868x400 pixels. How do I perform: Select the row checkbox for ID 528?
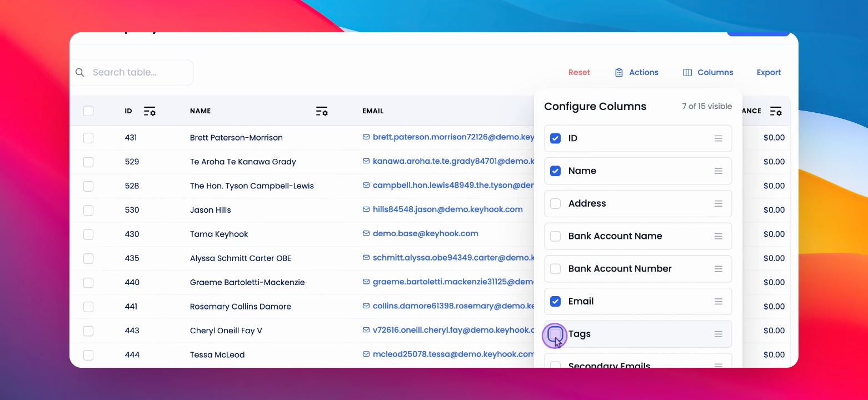click(x=88, y=186)
